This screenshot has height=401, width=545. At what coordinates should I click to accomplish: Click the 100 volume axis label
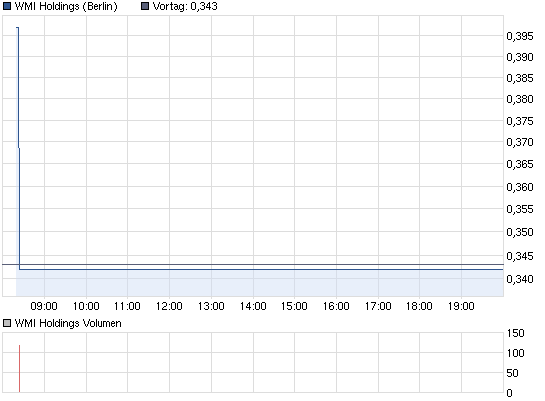point(515,353)
